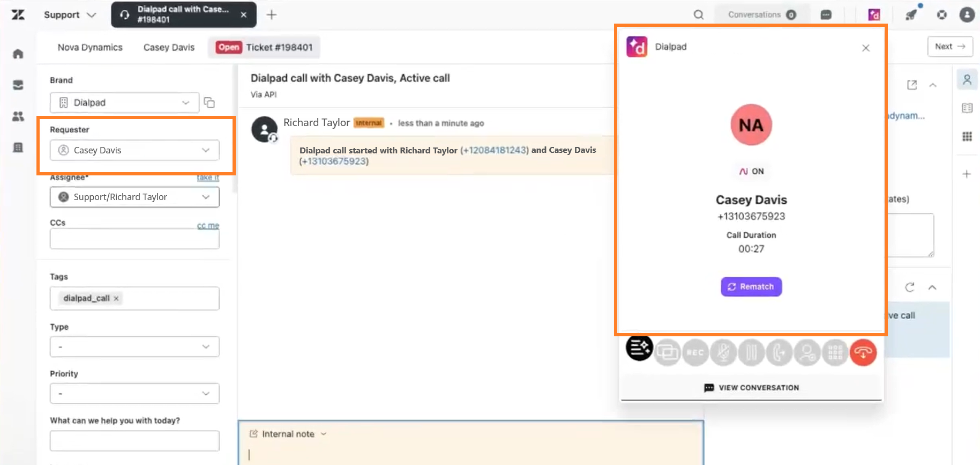Viewport: 980px width, 465px height.
Task: Click Richard Taylor's avatar in the conversation
Action: [x=264, y=129]
